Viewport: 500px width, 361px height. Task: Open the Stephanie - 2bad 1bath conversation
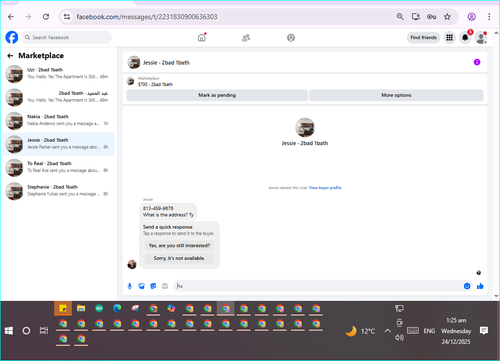pos(59,191)
